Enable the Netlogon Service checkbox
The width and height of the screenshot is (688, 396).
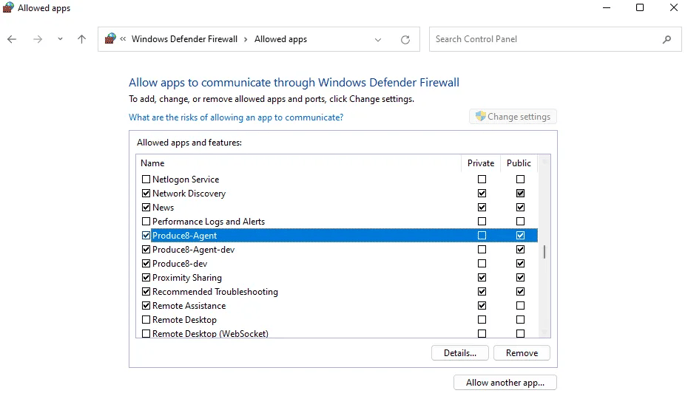click(146, 179)
